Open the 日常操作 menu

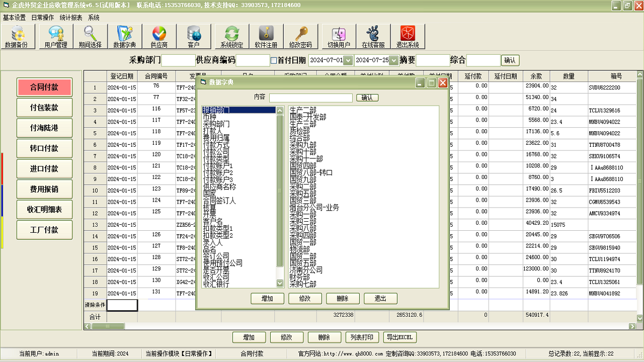point(42,18)
